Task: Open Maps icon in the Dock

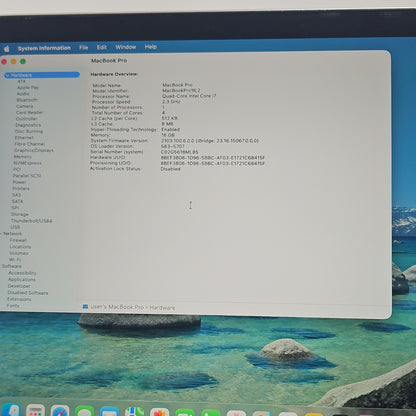Action: (x=135, y=412)
